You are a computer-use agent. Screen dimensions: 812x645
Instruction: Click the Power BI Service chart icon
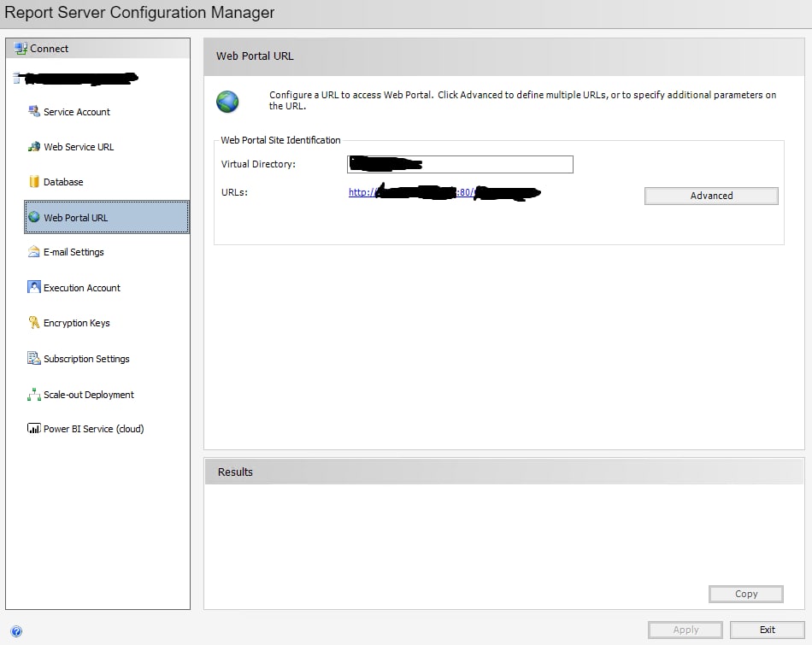[x=34, y=429]
